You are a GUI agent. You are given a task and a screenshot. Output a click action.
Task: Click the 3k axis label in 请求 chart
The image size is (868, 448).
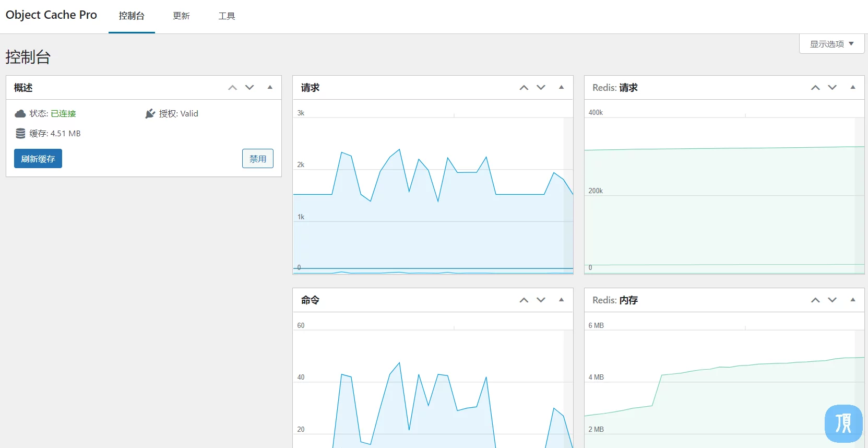[301, 113]
